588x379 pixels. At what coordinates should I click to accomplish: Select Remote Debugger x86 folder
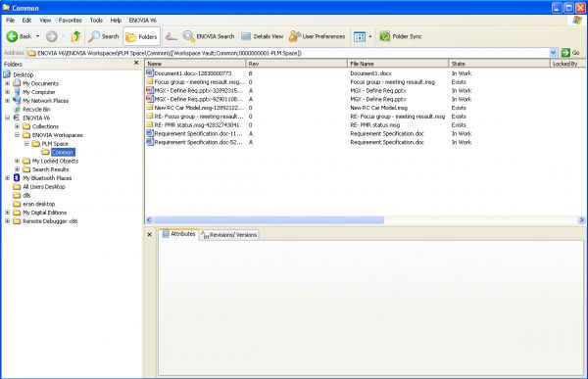[x=50, y=221]
